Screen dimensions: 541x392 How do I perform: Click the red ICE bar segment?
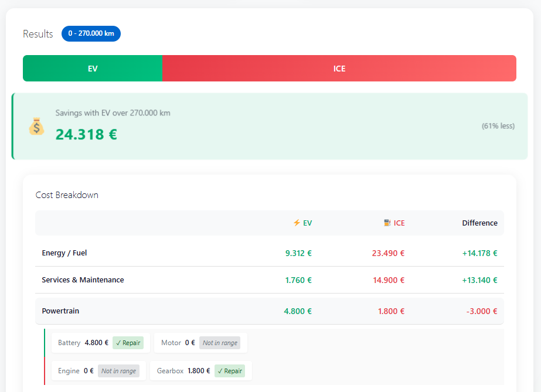click(x=339, y=69)
